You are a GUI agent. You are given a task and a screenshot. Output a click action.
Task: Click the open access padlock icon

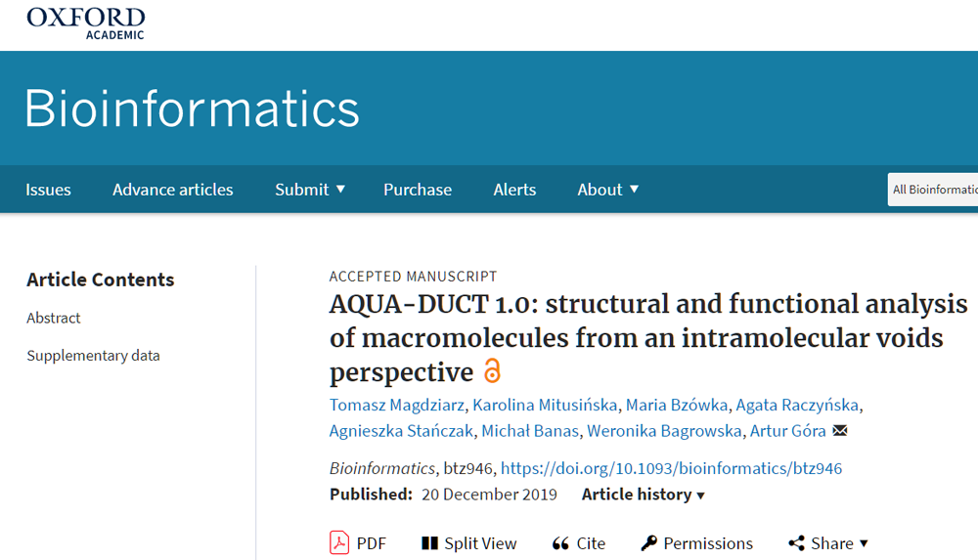[x=492, y=370]
